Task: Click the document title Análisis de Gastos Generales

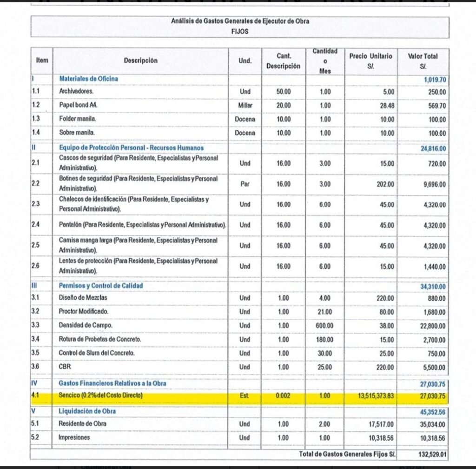Action: pos(240,21)
